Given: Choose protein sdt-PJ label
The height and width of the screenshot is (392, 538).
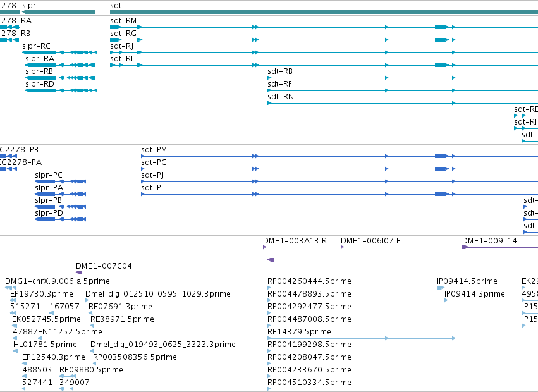Looking at the screenshot, I should pos(152,175).
